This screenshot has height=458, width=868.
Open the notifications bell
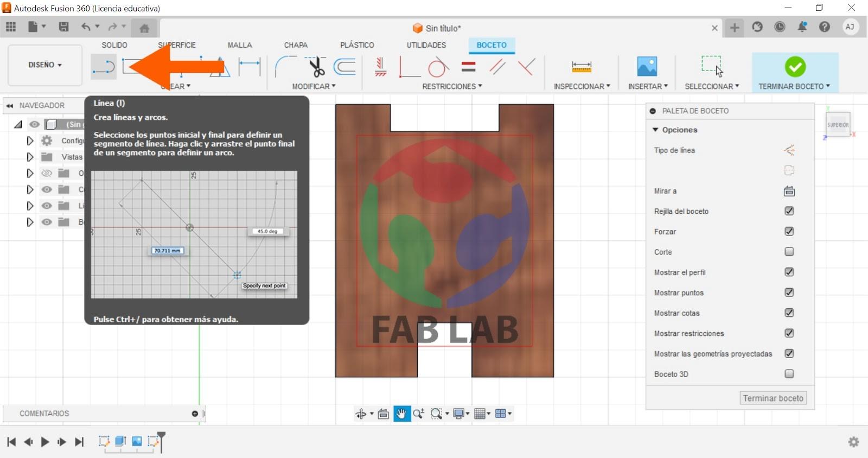[802, 27]
